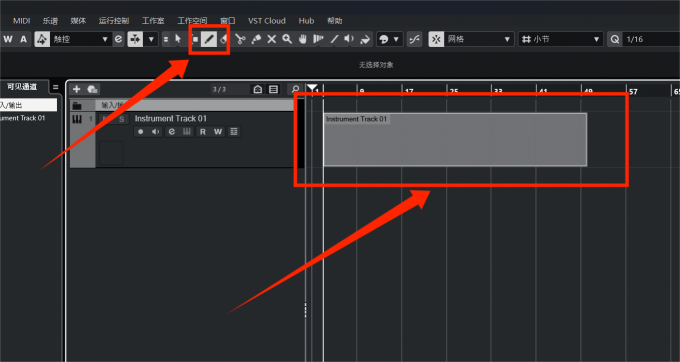Choose the Glue tool
This screenshot has height=362, width=680.
coord(256,39)
